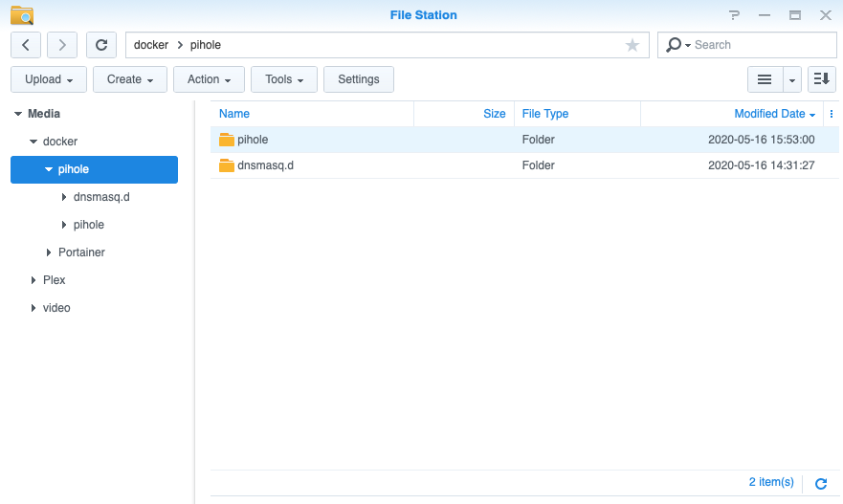The height and width of the screenshot is (504, 843).
Task: Go back with the left arrow button
Action: pyautogui.click(x=26, y=45)
